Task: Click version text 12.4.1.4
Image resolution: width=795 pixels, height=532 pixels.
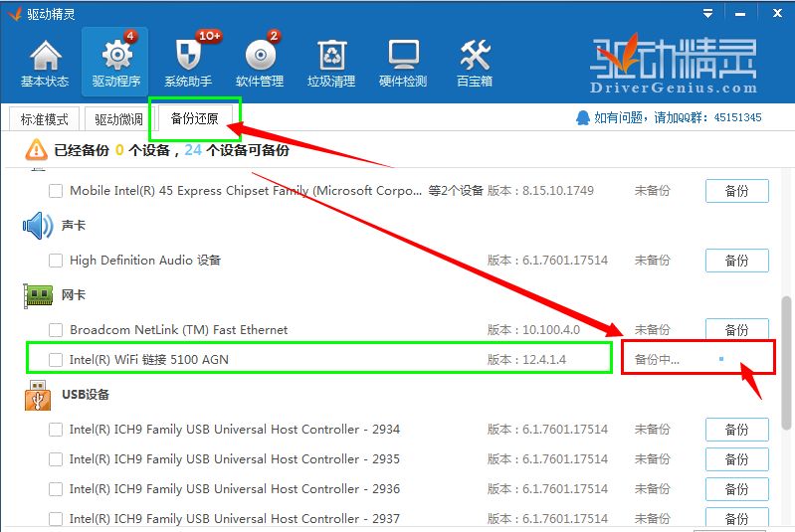Action: coord(544,360)
